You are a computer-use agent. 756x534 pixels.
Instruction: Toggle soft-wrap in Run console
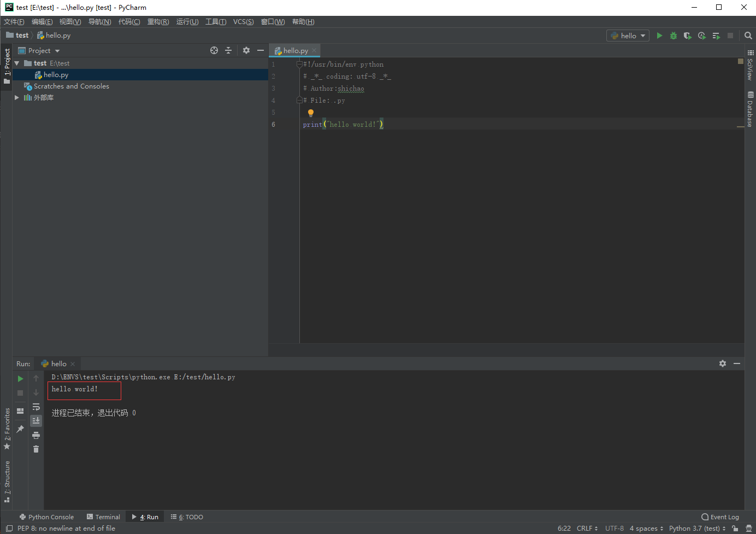click(x=36, y=407)
